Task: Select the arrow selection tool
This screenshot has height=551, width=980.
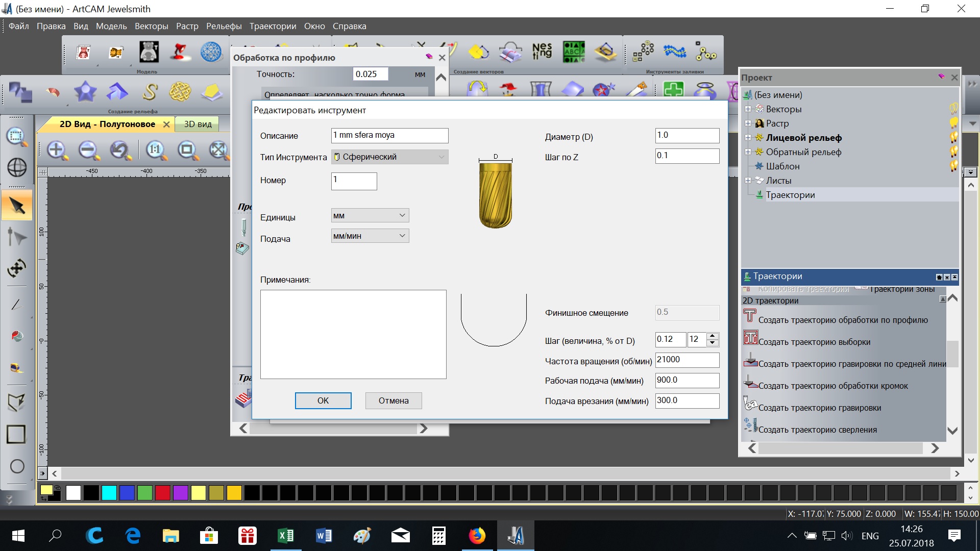Action: coord(17,206)
